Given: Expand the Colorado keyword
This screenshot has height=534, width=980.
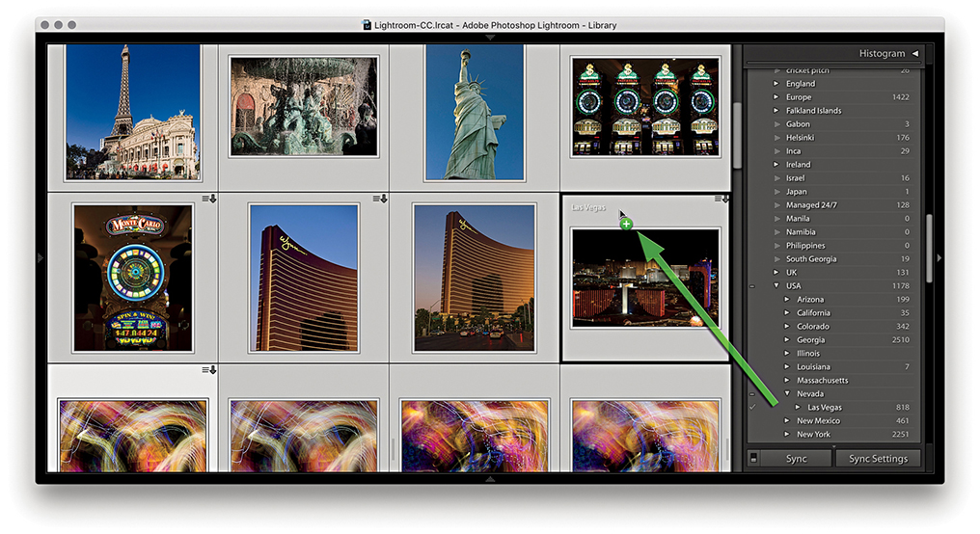Looking at the screenshot, I should click(x=787, y=326).
